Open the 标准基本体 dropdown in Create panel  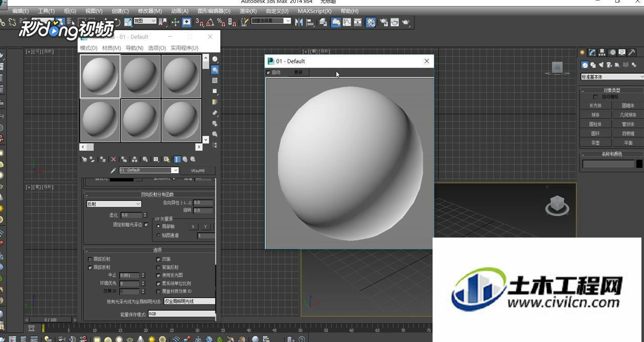[x=612, y=77]
